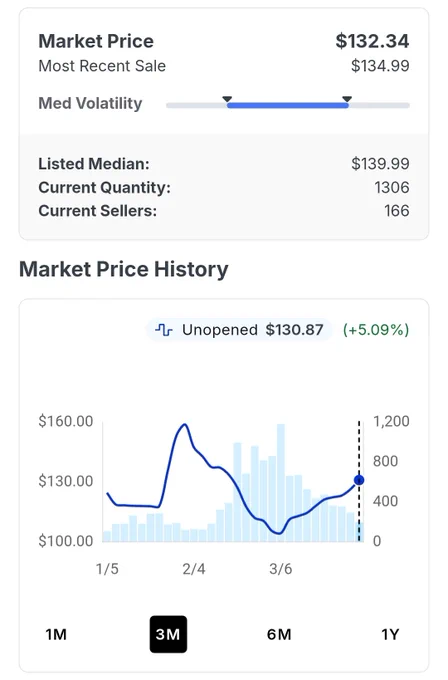
Task: Click the step-line icon beside Unopened
Action: click(x=164, y=330)
